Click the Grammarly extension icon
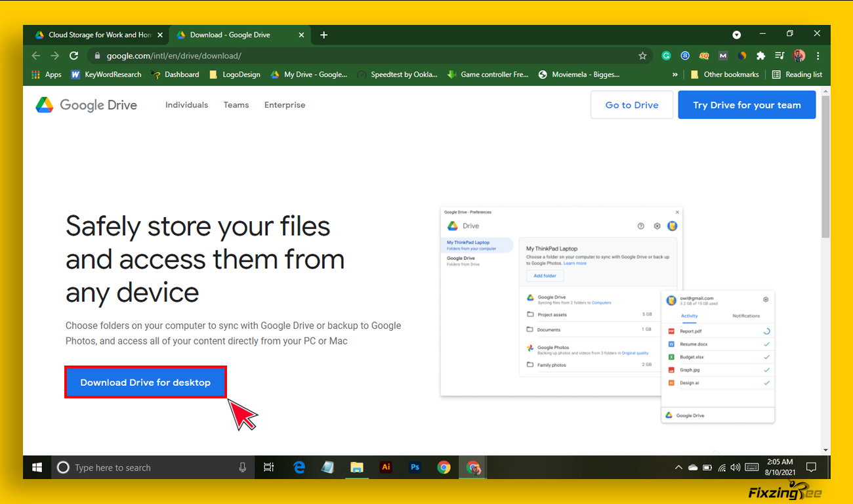This screenshot has height=504, width=853. 666,56
